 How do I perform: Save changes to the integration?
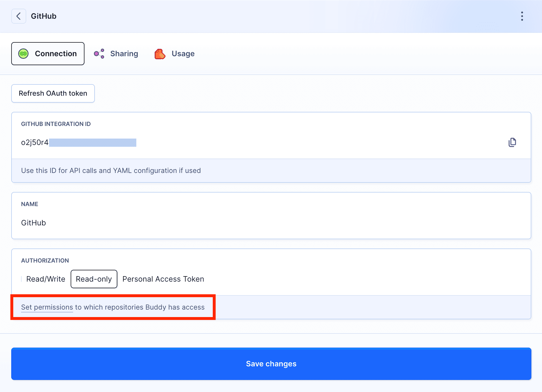(x=271, y=364)
